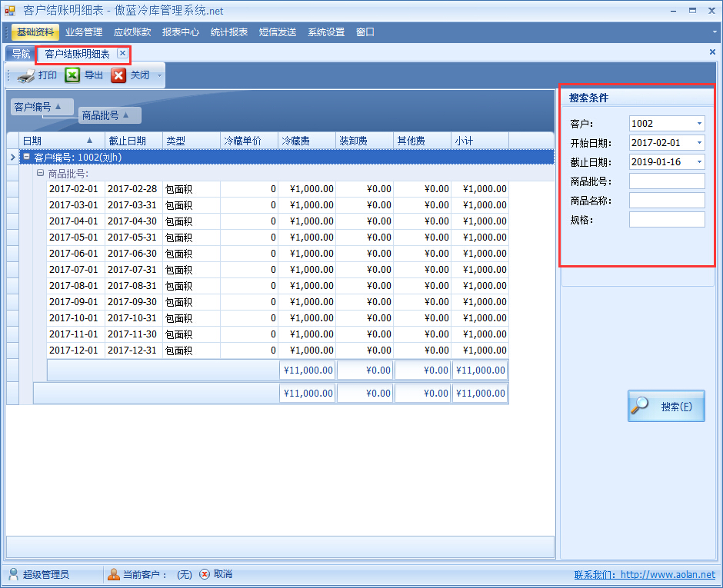Click the 2017-07-01 date cell

(75, 270)
